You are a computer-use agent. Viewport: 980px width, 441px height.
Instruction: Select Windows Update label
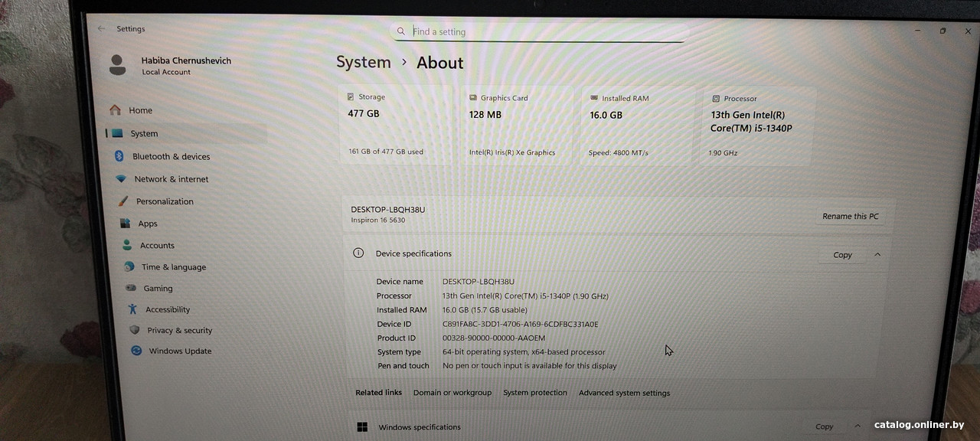180,351
